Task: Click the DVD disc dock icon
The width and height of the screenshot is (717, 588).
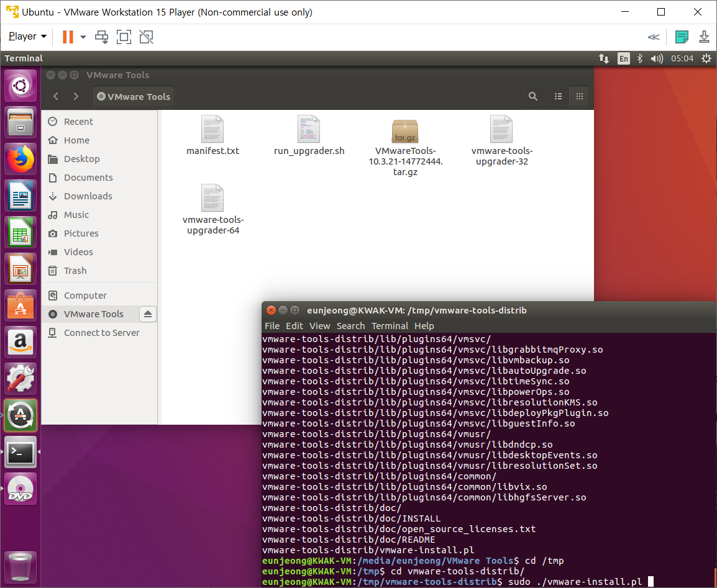Action: point(21,489)
